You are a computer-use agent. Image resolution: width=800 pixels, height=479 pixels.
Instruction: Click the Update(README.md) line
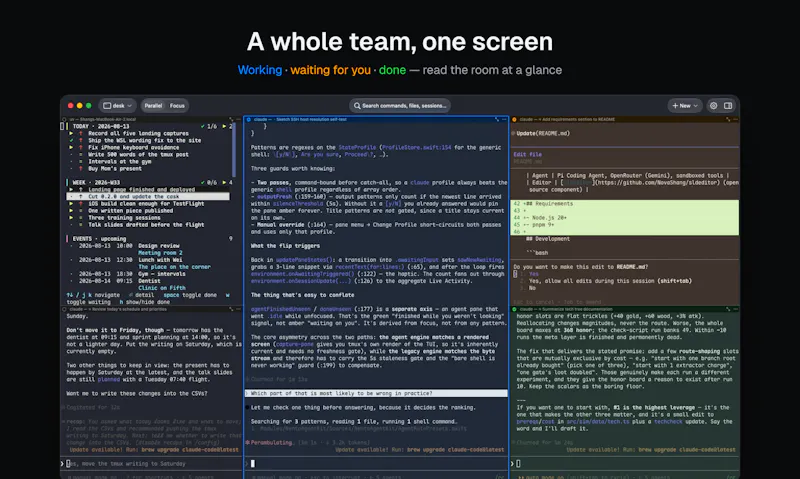point(543,133)
